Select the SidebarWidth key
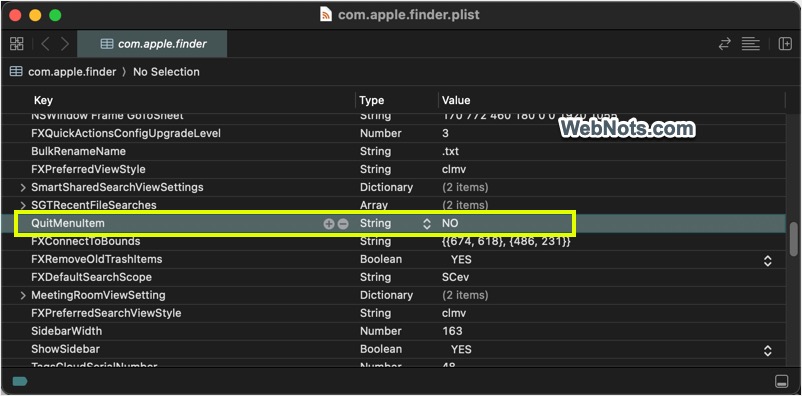The height and width of the screenshot is (396, 802). 66,331
